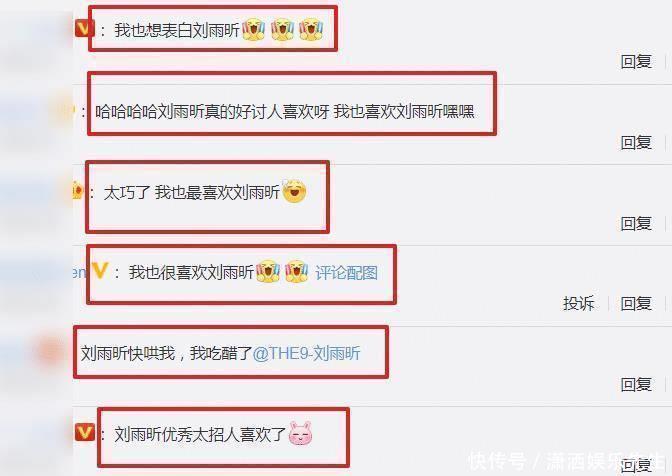Click 回复 next to 投诉
The width and height of the screenshot is (672, 476).
(x=636, y=303)
